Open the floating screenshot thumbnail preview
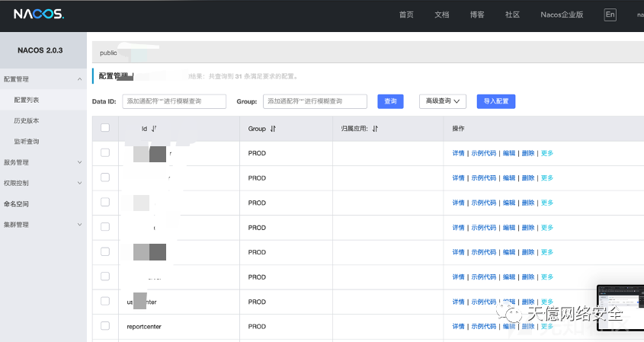Screen dimensions: 644x342 [x=620, y=308]
